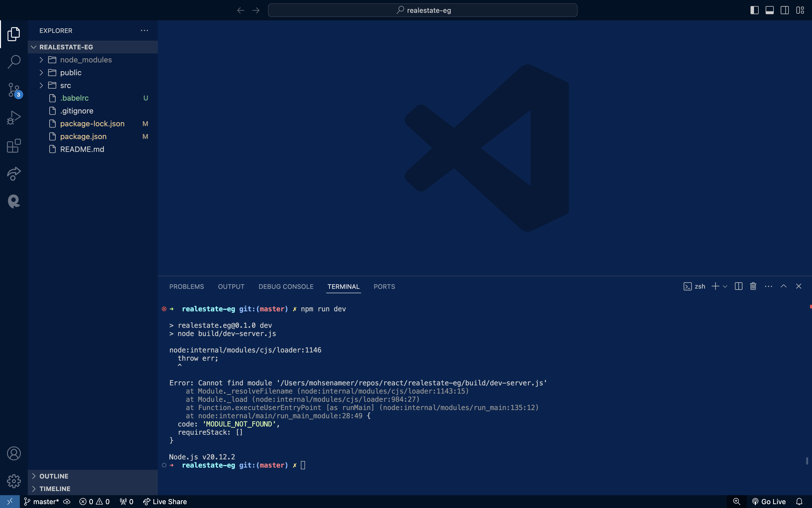Collapse the REALESTATE-EG root section
This screenshot has width=812, height=508.
pyautogui.click(x=93, y=47)
